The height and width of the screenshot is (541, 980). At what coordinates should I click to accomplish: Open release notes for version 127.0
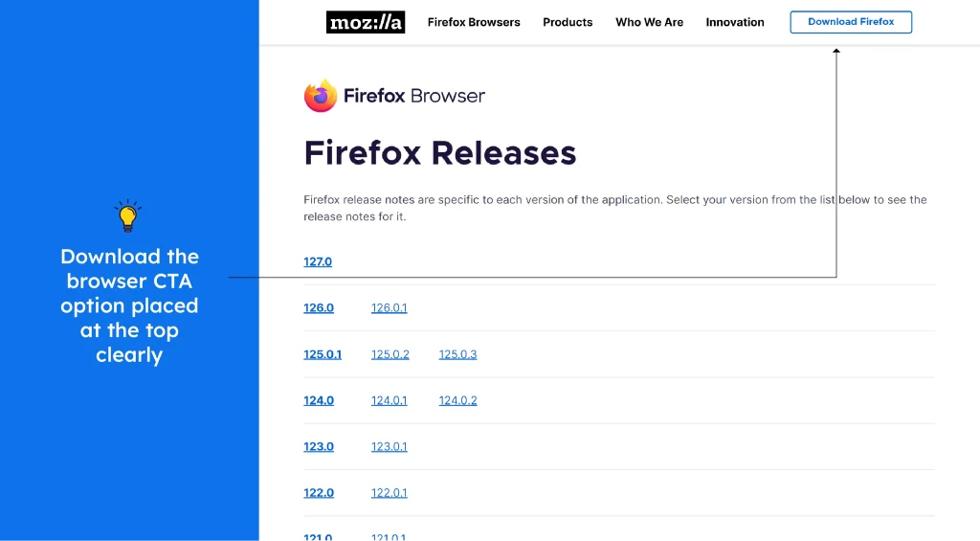coord(318,261)
